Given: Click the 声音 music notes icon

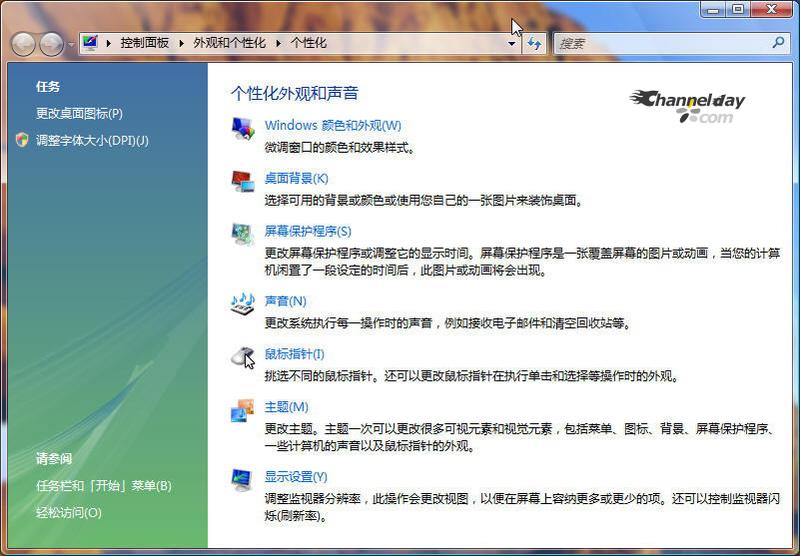Looking at the screenshot, I should 242,304.
